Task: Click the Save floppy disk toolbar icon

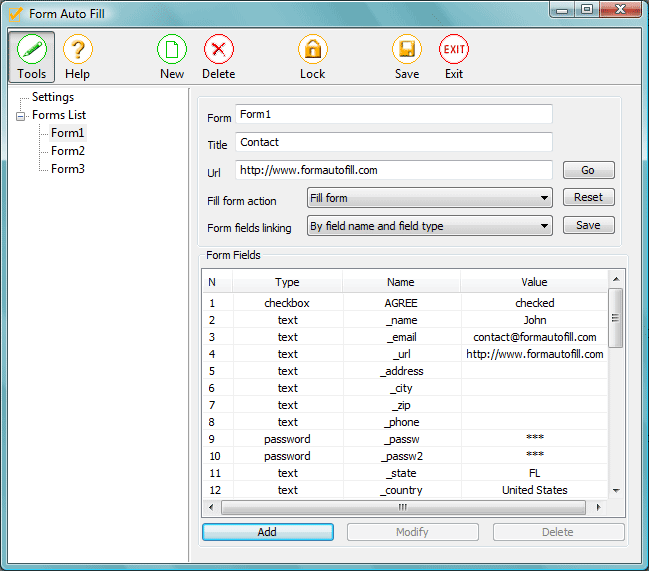Action: point(407,49)
